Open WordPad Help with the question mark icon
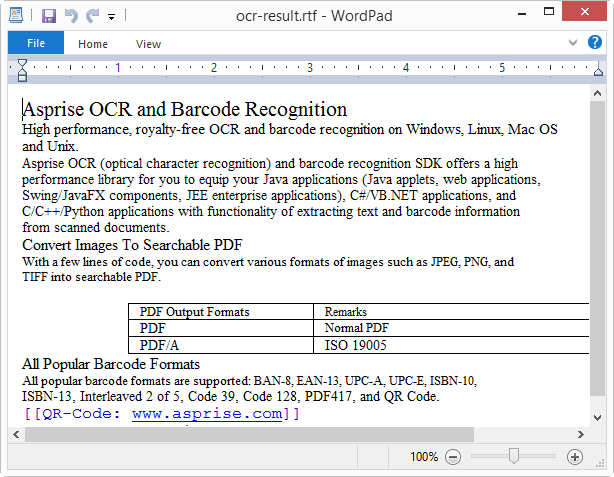614x477 pixels. [595, 43]
